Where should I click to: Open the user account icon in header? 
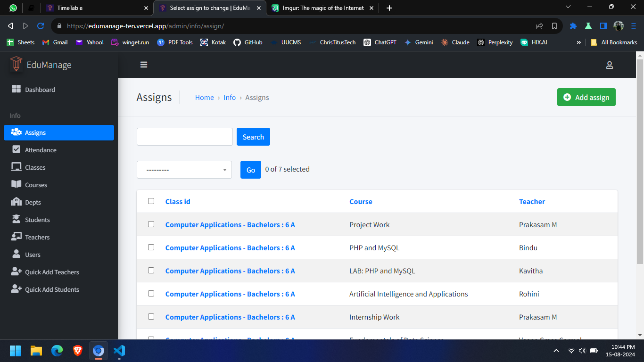(610, 65)
